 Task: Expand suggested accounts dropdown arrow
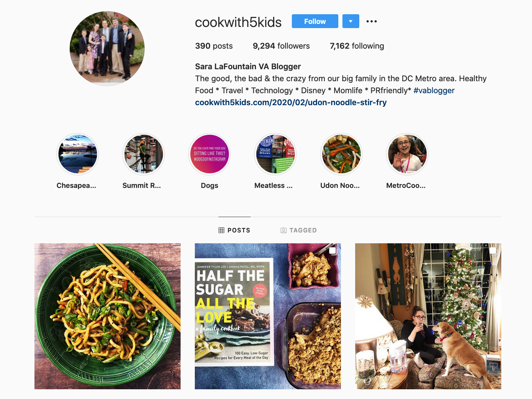(351, 21)
